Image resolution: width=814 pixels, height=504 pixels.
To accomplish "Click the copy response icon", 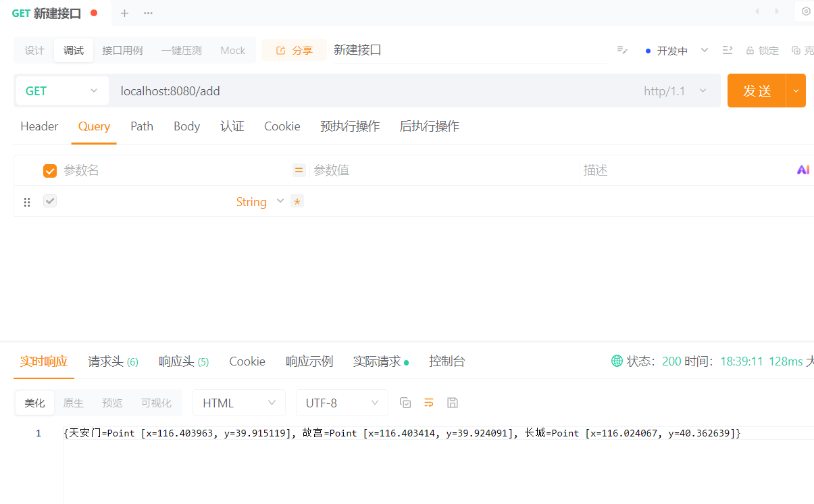I will coord(405,403).
